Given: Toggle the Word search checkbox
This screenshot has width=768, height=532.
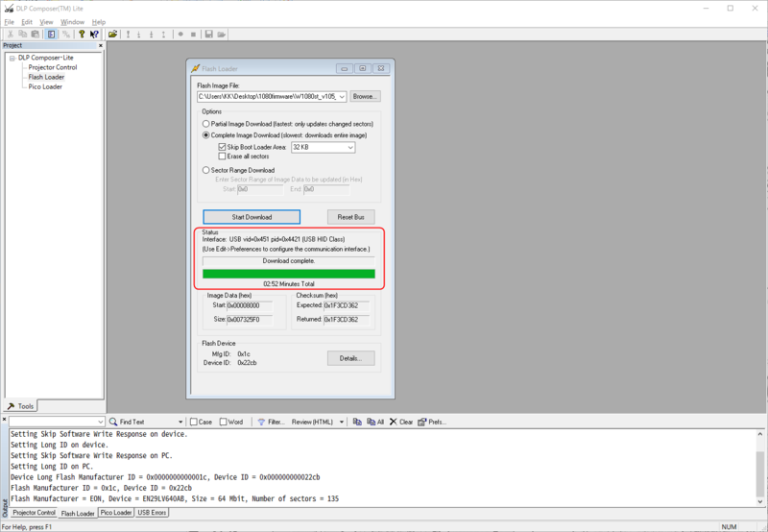Looking at the screenshot, I should pos(224,422).
